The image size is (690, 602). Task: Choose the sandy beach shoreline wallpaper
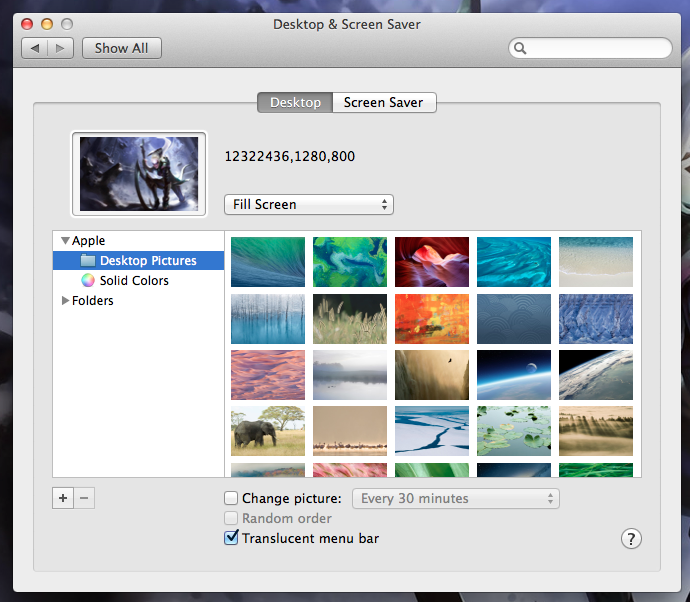596,262
